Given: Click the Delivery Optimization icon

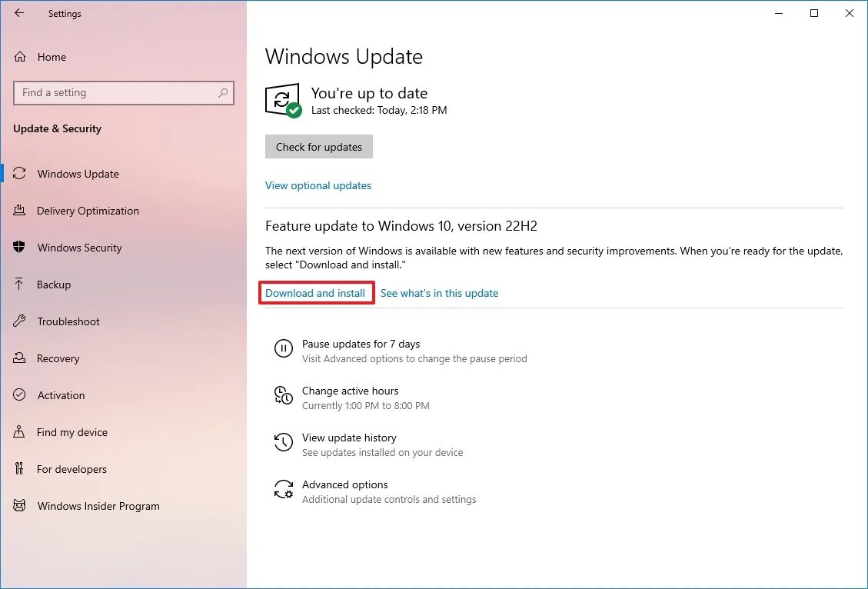Looking at the screenshot, I should coord(19,210).
